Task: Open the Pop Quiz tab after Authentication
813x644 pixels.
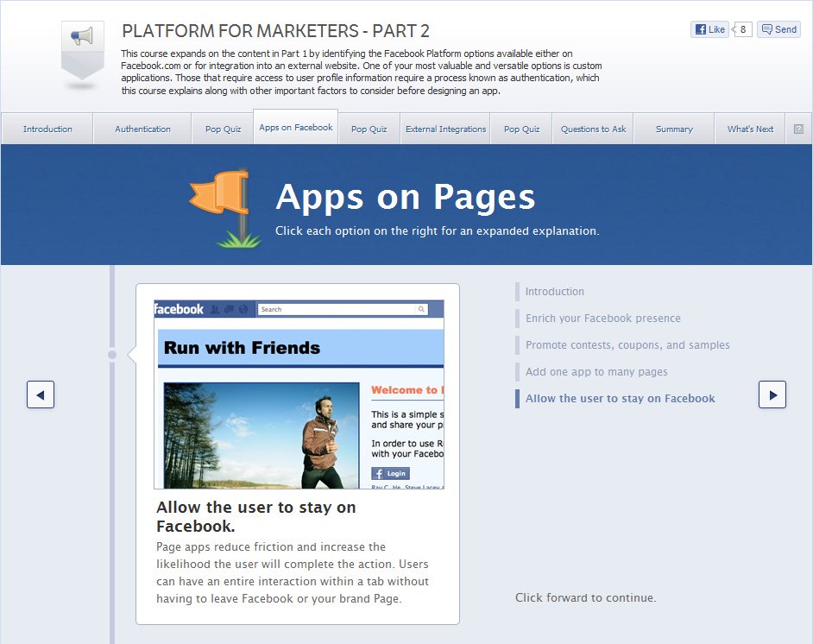Action: (x=223, y=129)
